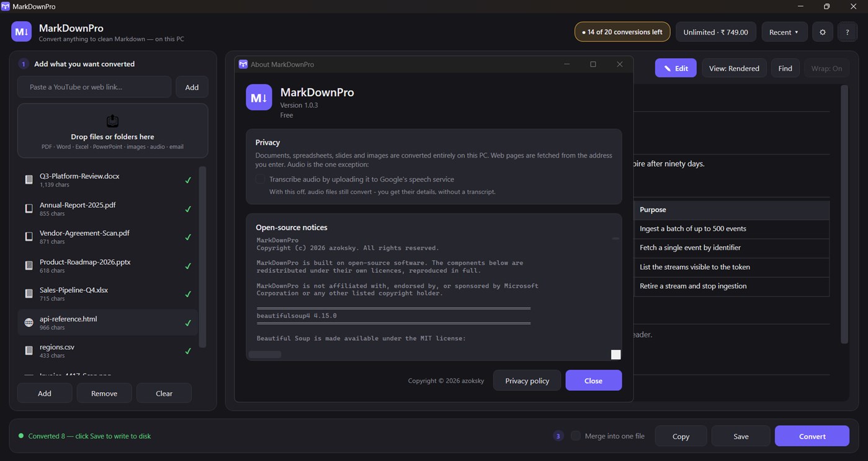This screenshot has width=868, height=461.
Task: Click the large M↓ logo in the About dialog
Action: coord(259,97)
